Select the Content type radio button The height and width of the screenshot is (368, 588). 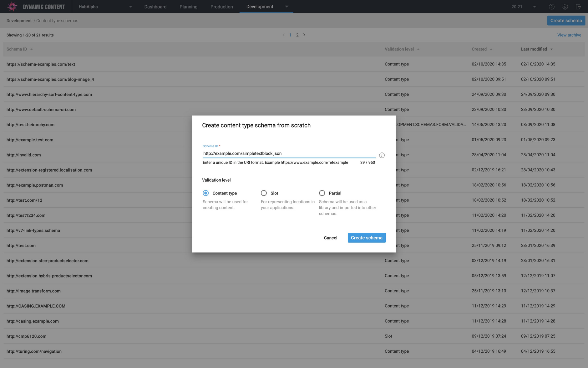point(205,193)
